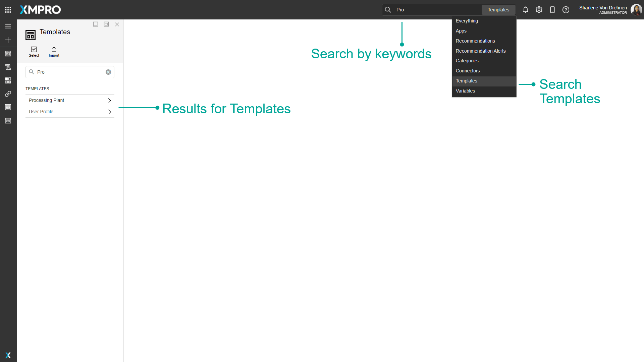This screenshot has width=644, height=362.
Task: Click the hamburger menu toggle in sidebar
Action: pyautogui.click(x=8, y=26)
